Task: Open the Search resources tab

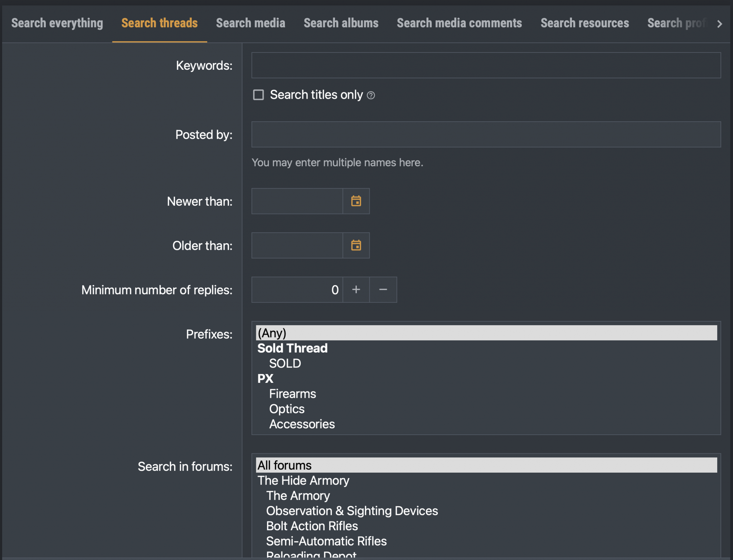Action: coord(584,23)
